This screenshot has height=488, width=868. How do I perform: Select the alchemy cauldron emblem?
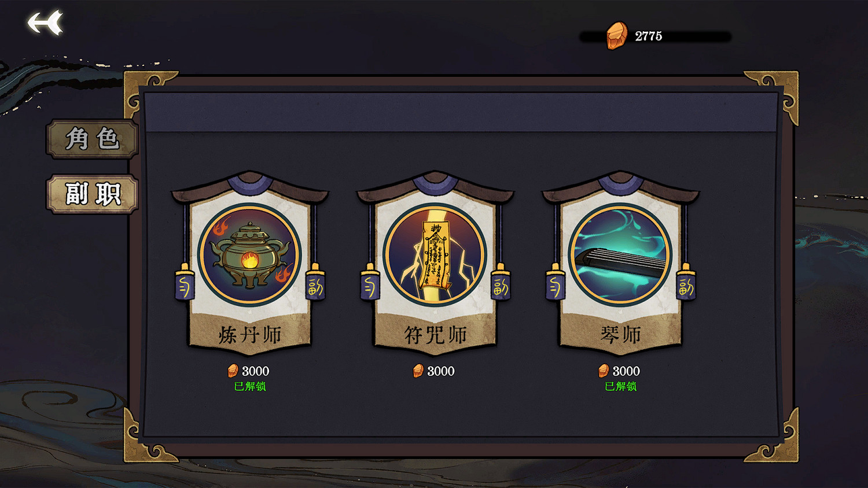[249, 254]
